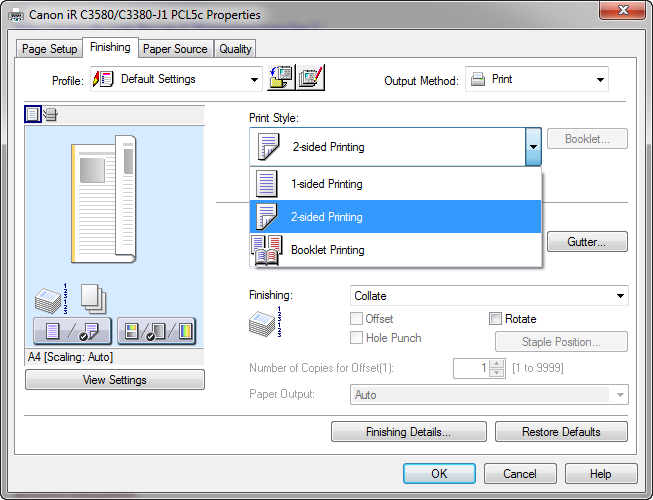The width and height of the screenshot is (653, 500).
Task: Click the collated stack icon in preview
Action: (x=51, y=299)
